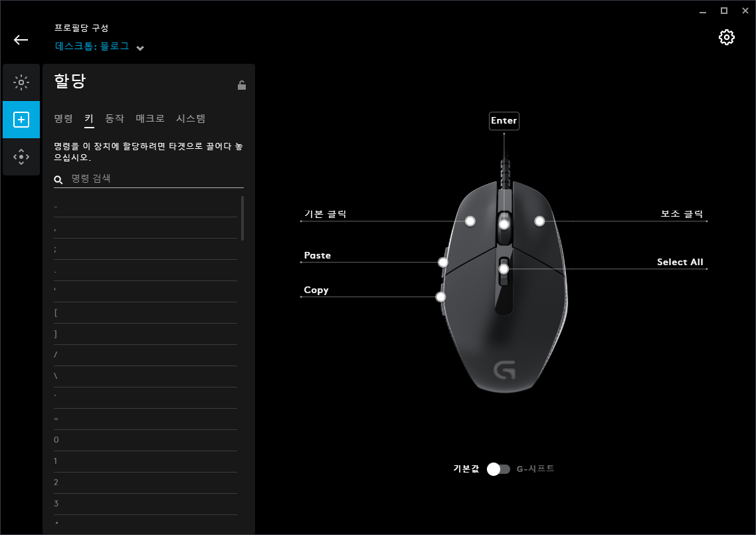Viewport: 756px width, 535px height.
Task: Open the 시스템 tab
Action: coord(191,118)
